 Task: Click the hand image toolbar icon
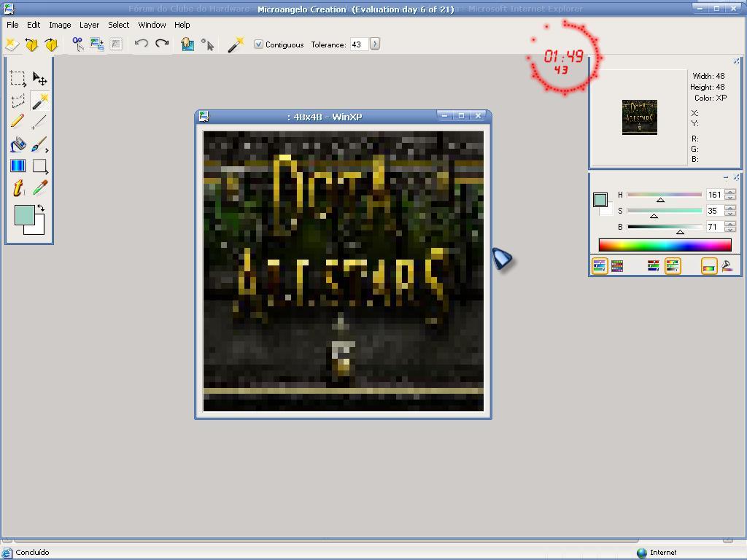[187, 44]
